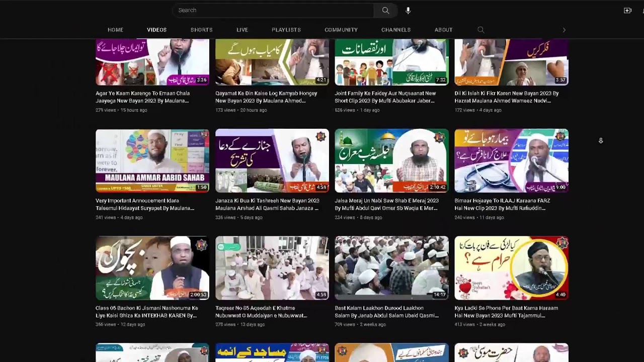Image resolution: width=644 pixels, height=362 pixels.
Task: Click '234 views • 8 days ago' text
Action: tap(359, 218)
